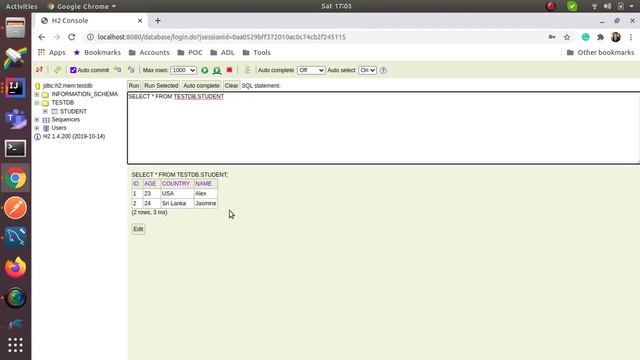Image resolution: width=640 pixels, height=360 pixels.
Task: Open the saved passwords key icon
Action: point(552,37)
